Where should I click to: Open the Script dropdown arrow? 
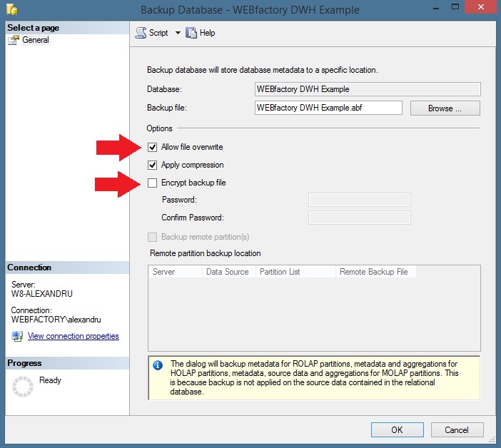(x=178, y=33)
